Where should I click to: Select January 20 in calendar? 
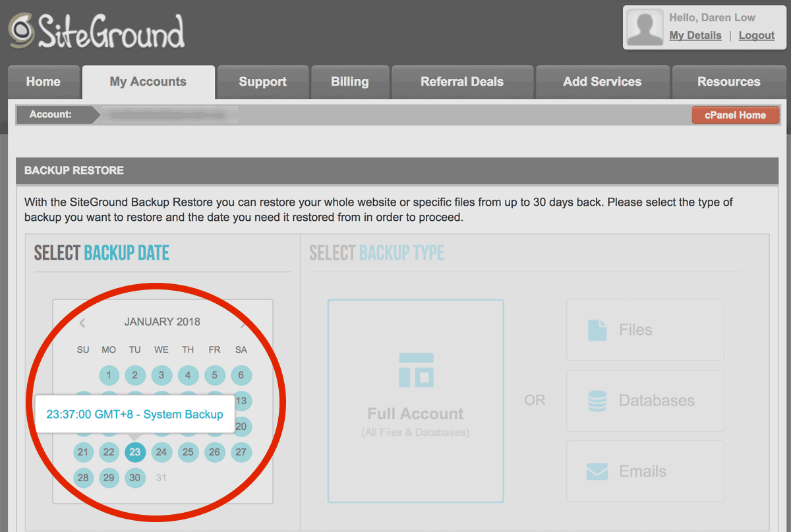point(241,427)
